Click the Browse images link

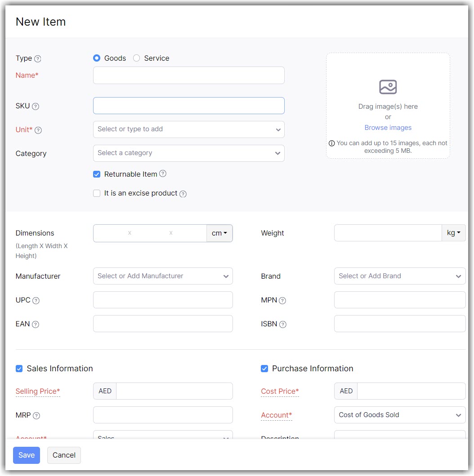point(388,128)
